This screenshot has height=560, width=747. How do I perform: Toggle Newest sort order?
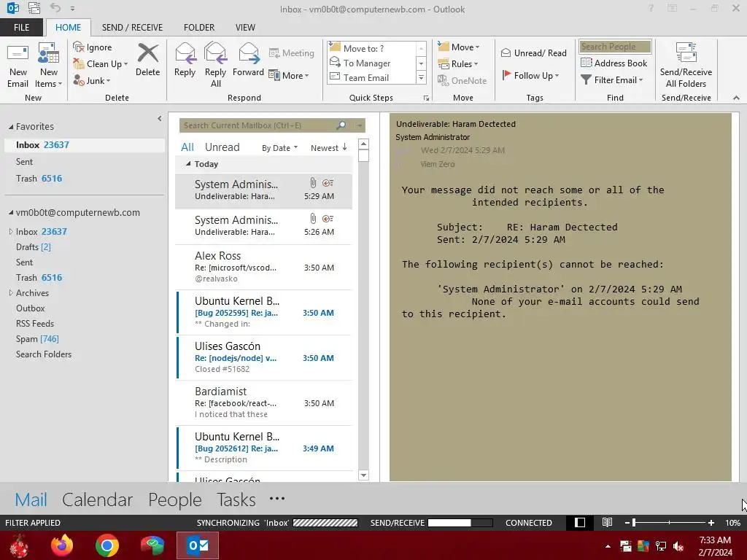(329, 147)
